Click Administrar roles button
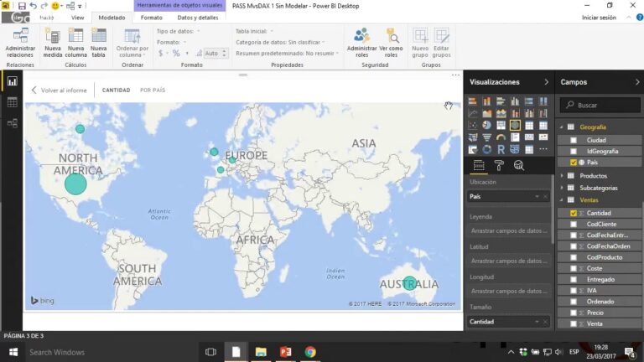The height and width of the screenshot is (362, 644). click(x=362, y=43)
